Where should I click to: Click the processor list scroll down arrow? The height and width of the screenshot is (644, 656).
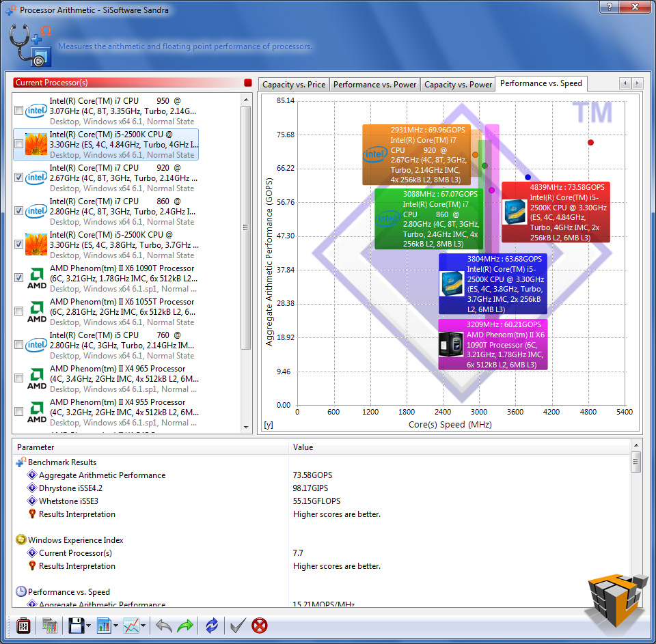[x=246, y=428]
